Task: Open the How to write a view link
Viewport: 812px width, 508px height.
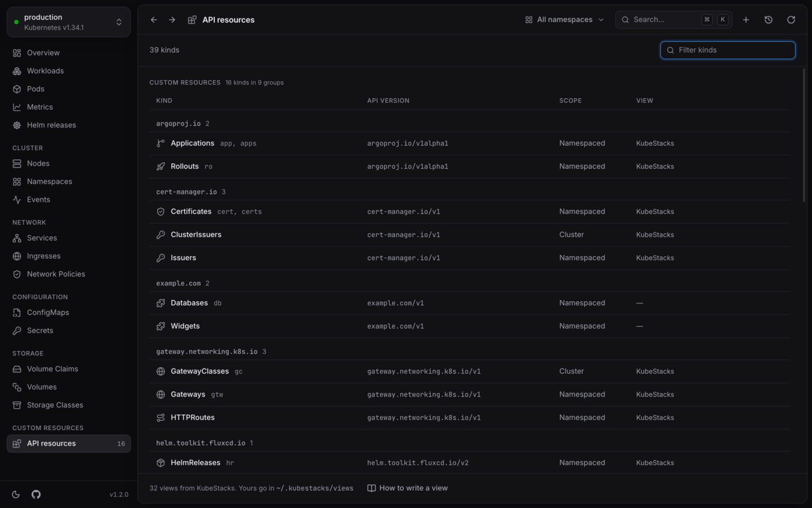Action: 408,488
